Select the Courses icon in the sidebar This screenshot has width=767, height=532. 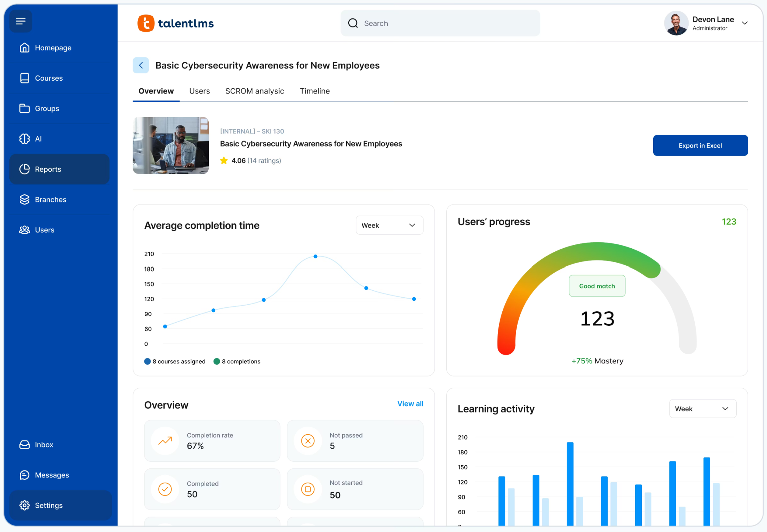point(24,78)
